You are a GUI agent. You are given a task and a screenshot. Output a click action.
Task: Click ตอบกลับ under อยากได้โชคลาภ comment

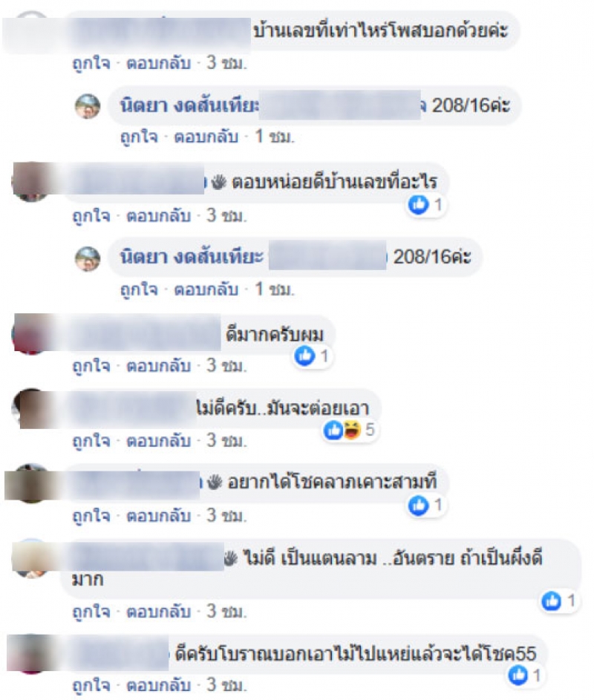[x=159, y=516]
